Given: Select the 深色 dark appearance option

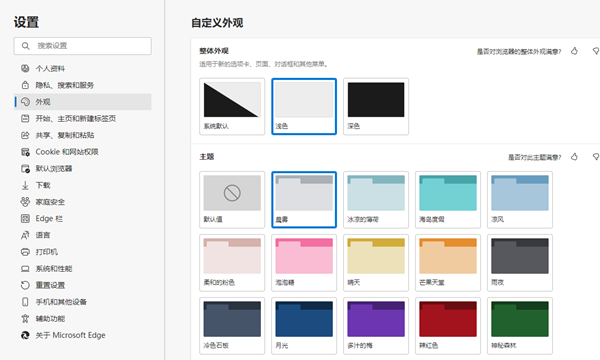Looking at the screenshot, I should click(376, 106).
